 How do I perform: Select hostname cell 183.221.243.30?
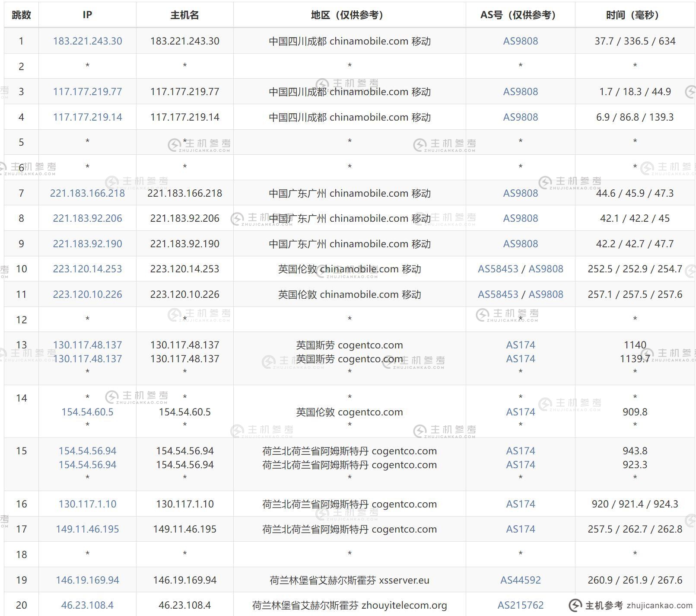pyautogui.click(x=184, y=41)
